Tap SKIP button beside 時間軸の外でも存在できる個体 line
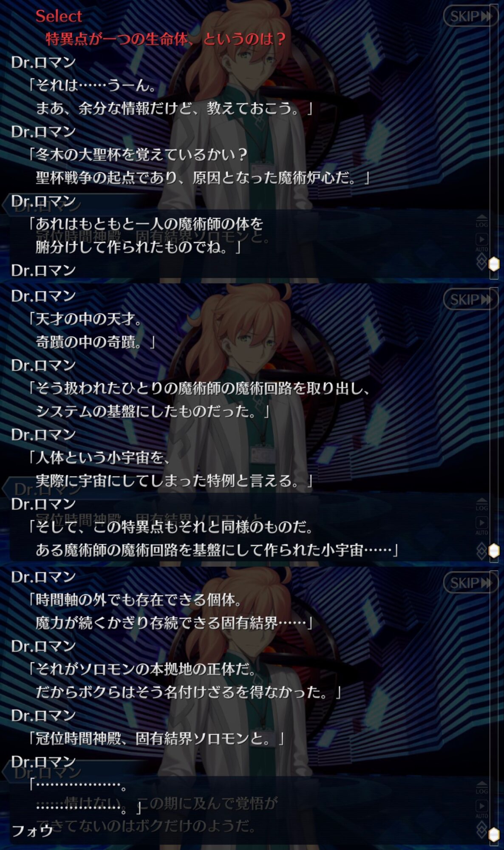 [470, 583]
